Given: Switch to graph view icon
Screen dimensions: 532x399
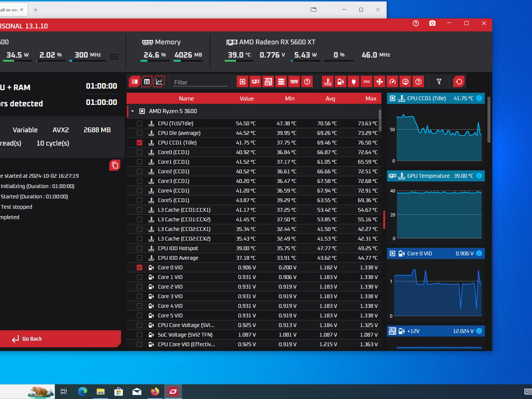Looking at the screenshot, I should point(159,82).
